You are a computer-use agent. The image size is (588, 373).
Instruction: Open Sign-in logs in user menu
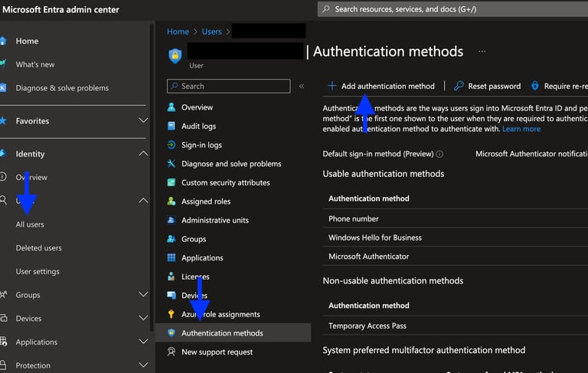(201, 145)
